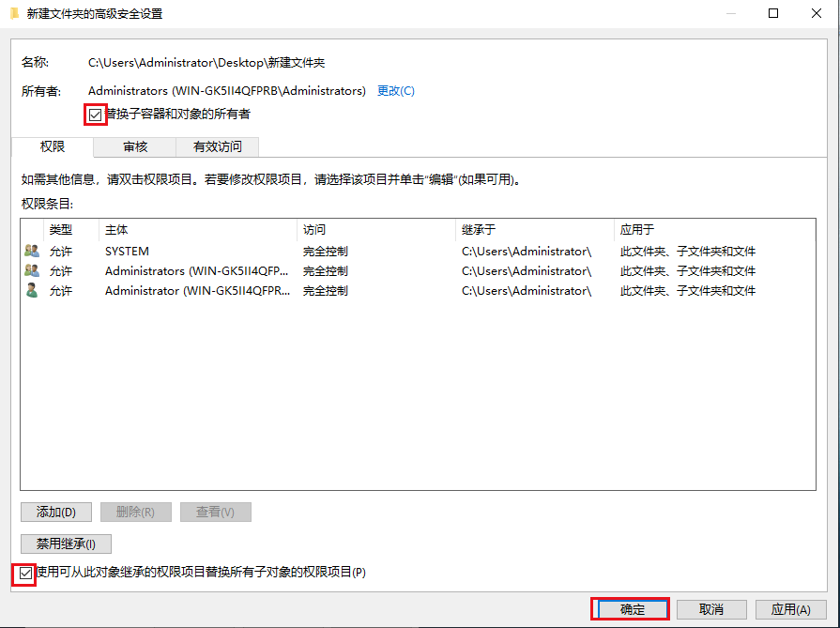This screenshot has width=840, height=628.
Task: Confirm with the 确定 button
Action: coord(632,609)
